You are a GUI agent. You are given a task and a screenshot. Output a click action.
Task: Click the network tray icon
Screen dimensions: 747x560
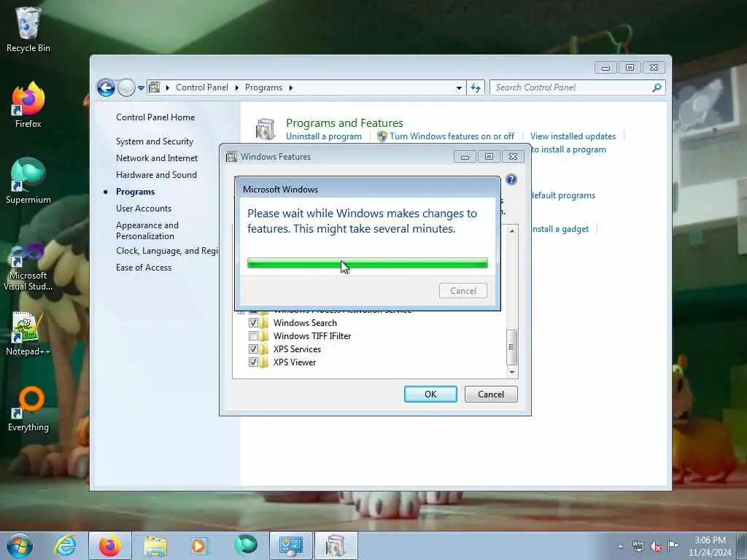tap(638, 547)
